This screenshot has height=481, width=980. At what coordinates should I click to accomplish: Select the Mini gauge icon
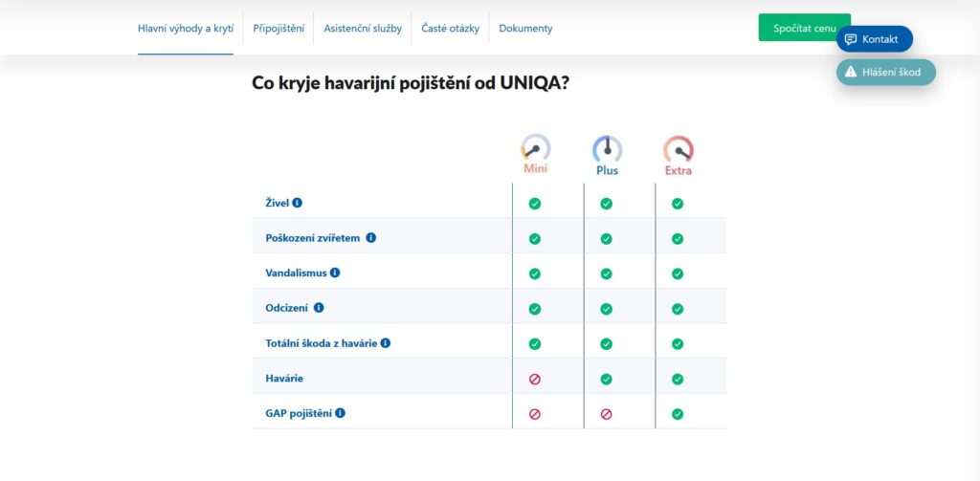[535, 148]
